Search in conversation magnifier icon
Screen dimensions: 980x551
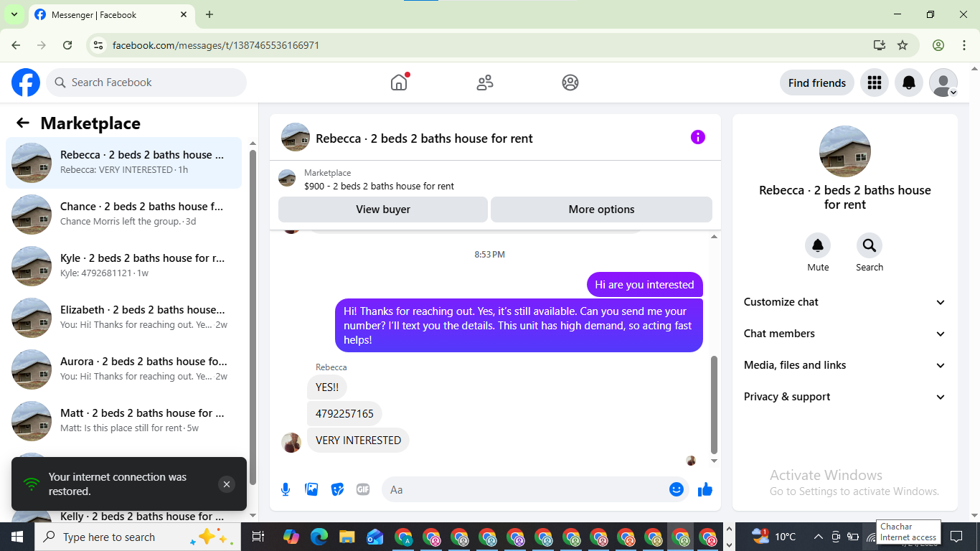click(870, 246)
